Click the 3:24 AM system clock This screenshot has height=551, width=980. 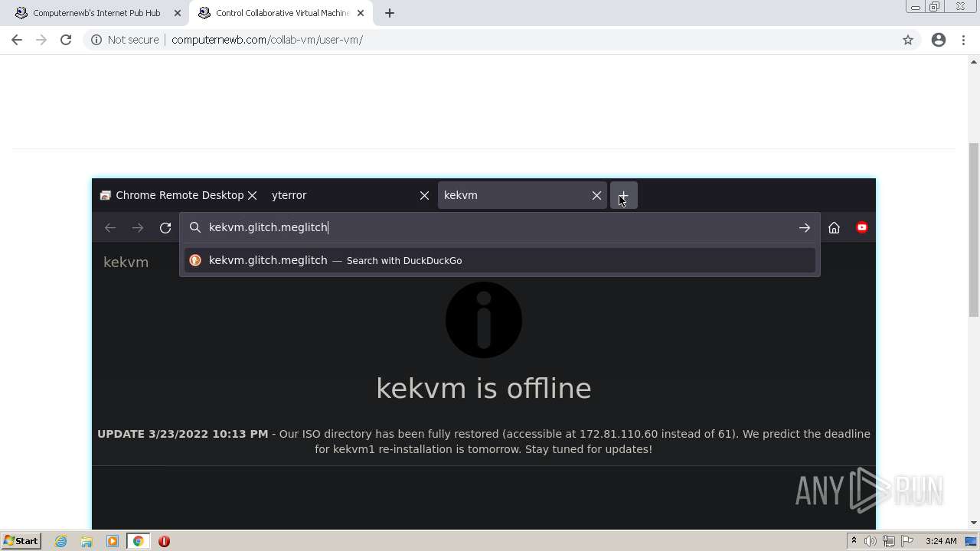(941, 541)
